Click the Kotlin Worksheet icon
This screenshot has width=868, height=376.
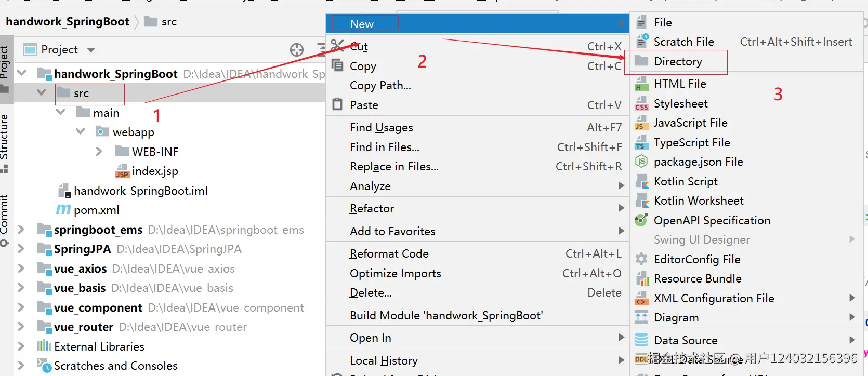[x=642, y=200]
